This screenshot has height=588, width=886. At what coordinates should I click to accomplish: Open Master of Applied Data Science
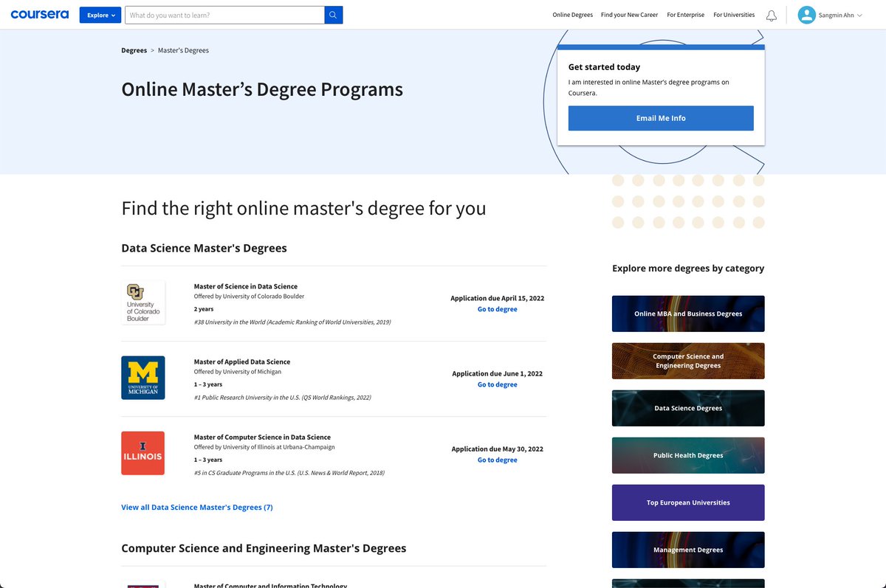pos(241,362)
